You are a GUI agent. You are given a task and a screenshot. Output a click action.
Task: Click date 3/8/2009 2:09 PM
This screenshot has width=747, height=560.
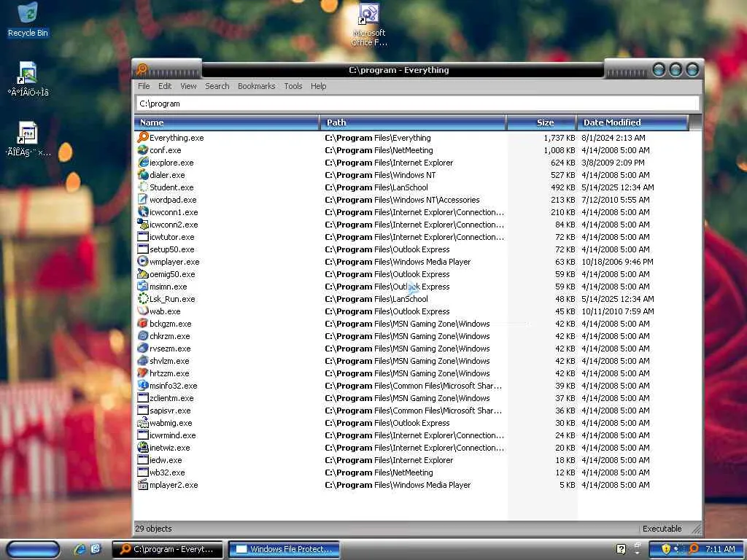tap(613, 163)
